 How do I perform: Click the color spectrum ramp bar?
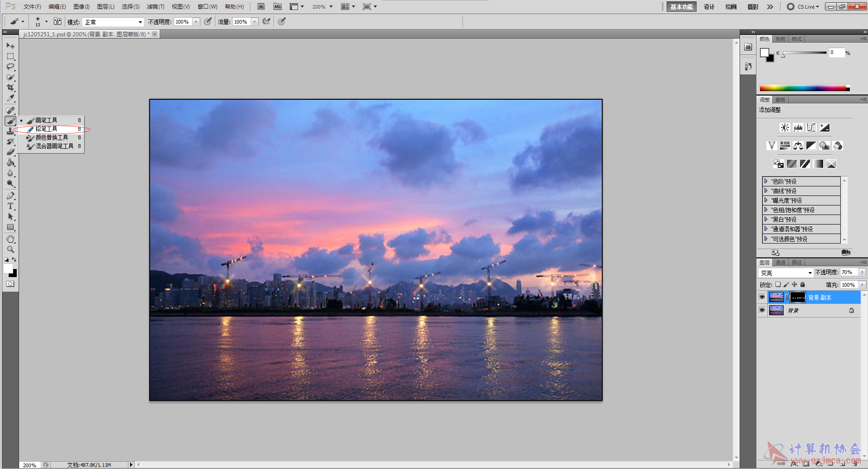click(x=803, y=88)
